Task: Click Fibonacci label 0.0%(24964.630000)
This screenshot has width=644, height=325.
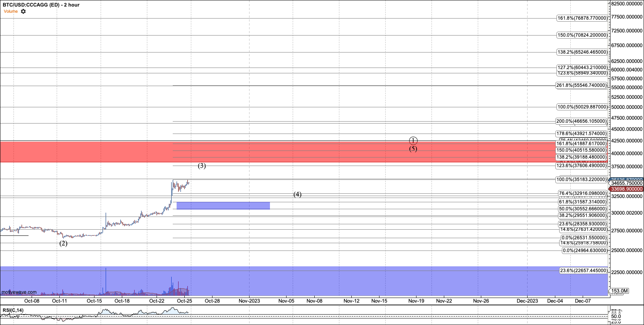Action: click(x=585, y=251)
